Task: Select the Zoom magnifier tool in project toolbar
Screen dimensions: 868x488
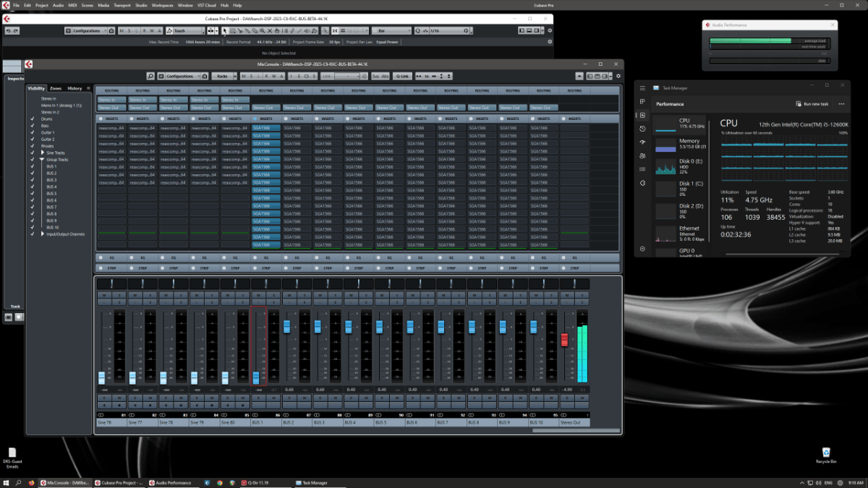Action: [262, 30]
